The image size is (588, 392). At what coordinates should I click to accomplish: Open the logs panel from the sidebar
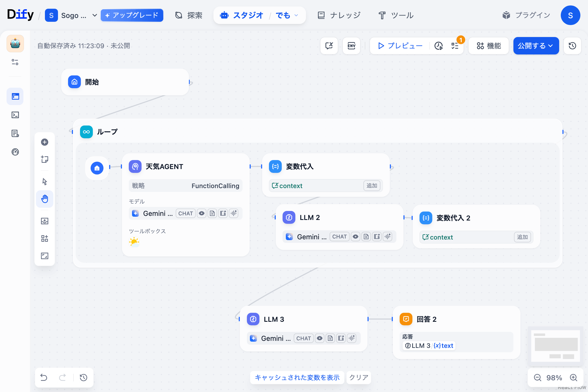[x=15, y=133]
